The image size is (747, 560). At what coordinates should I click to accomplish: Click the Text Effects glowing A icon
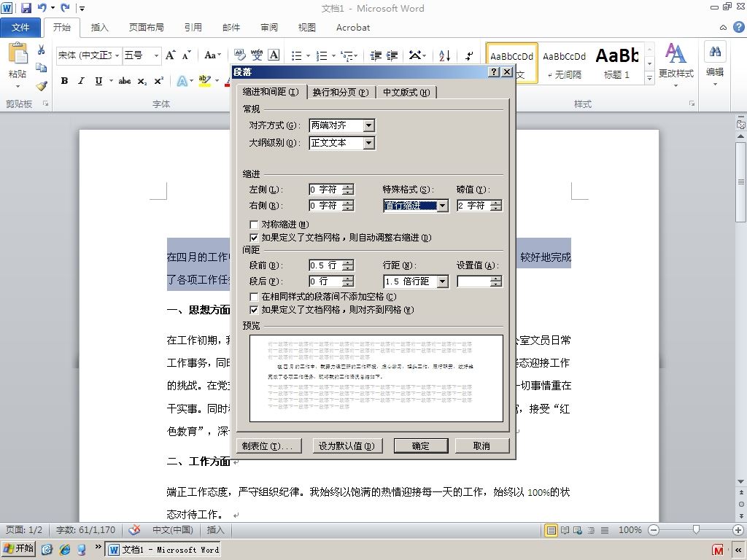tap(182, 81)
